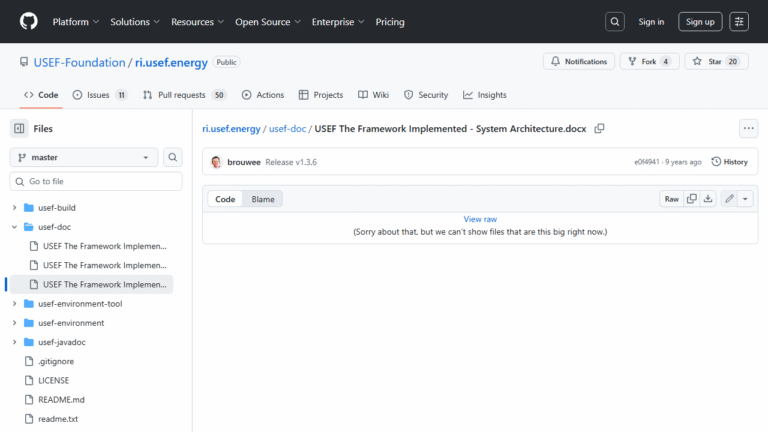768x432 pixels.
Task: Click the pencil edit file icon
Action: pos(730,199)
